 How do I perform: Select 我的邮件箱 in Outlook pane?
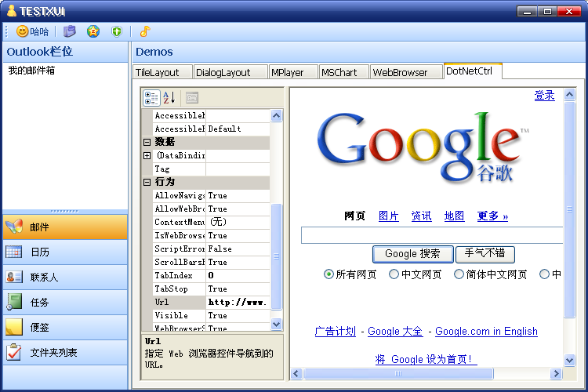point(31,70)
